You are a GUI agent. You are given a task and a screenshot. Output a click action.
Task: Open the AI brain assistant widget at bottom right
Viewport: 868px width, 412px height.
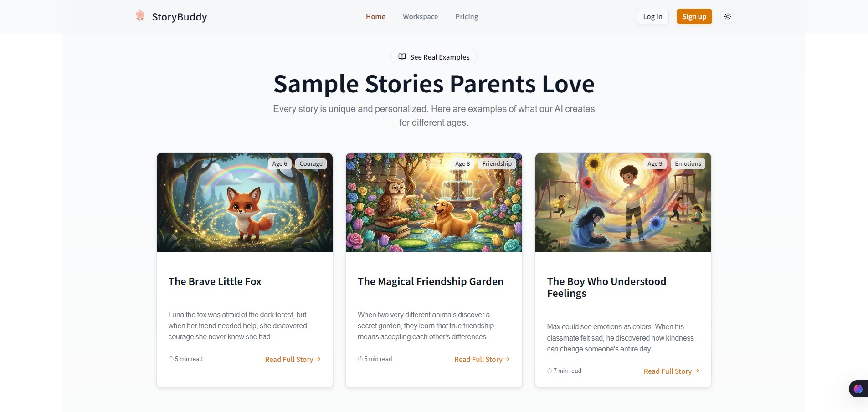click(x=858, y=388)
